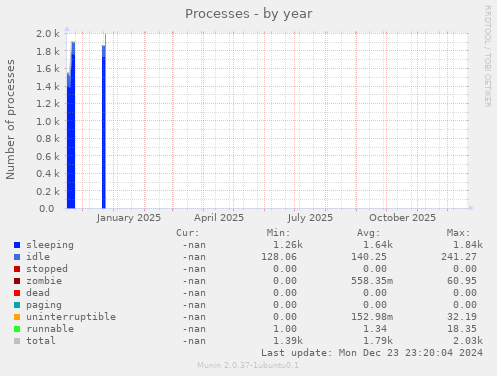497x376 pixels.
Task: Click the '0.0' y-axis tick label
Action: [x=47, y=209]
